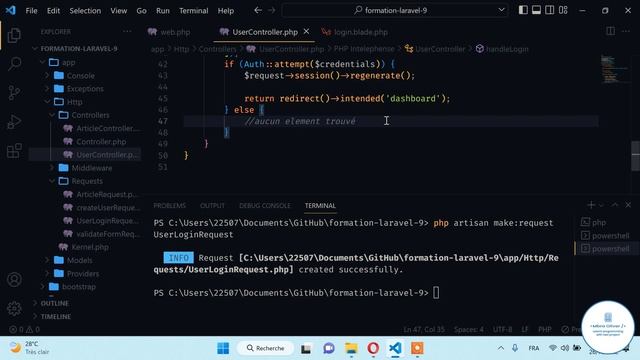Expand the Exceptions folder
Screen dimensions: 640x360
tap(85, 89)
